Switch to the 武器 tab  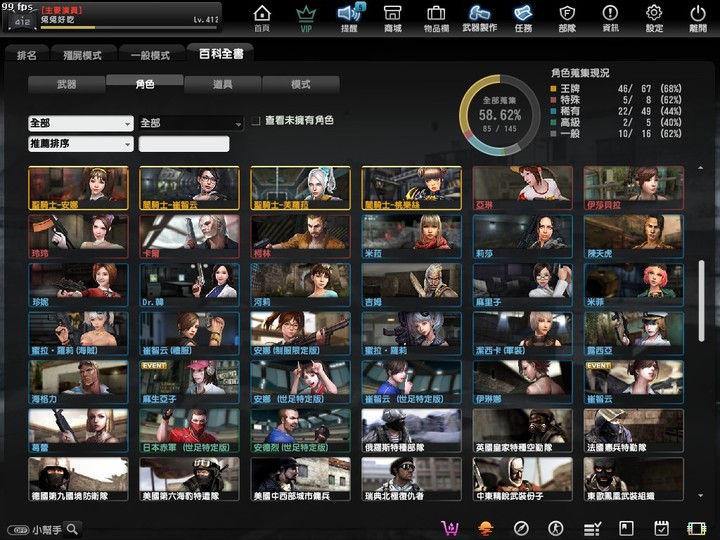[x=66, y=85]
